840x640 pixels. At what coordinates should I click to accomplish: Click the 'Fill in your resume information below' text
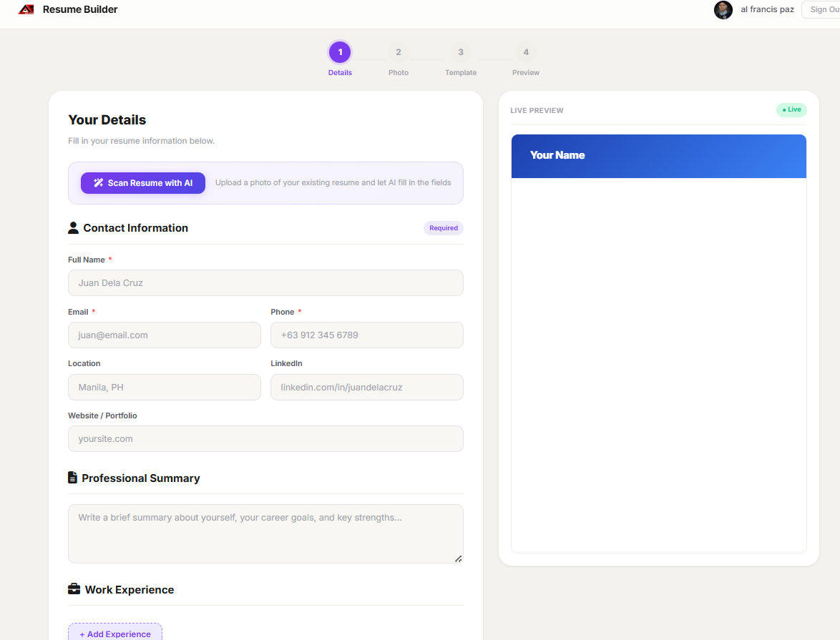click(142, 141)
